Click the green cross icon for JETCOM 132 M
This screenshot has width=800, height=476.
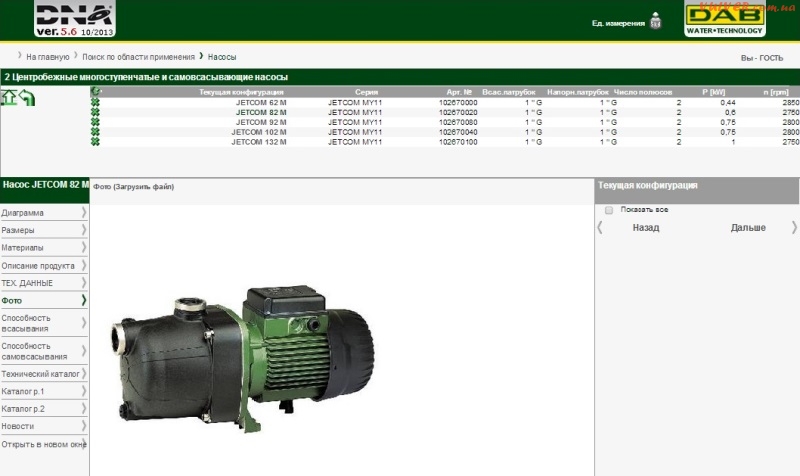pos(95,142)
